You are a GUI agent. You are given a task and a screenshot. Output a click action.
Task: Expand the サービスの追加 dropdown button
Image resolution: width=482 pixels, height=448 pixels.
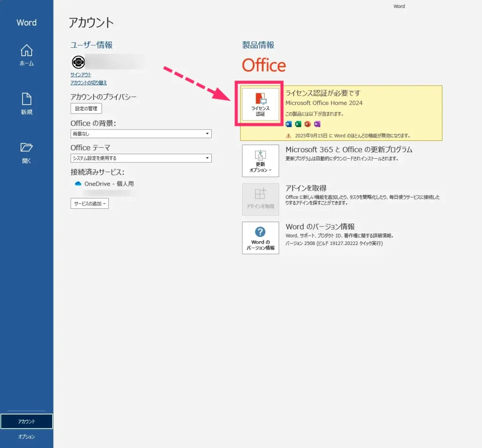[x=89, y=204]
